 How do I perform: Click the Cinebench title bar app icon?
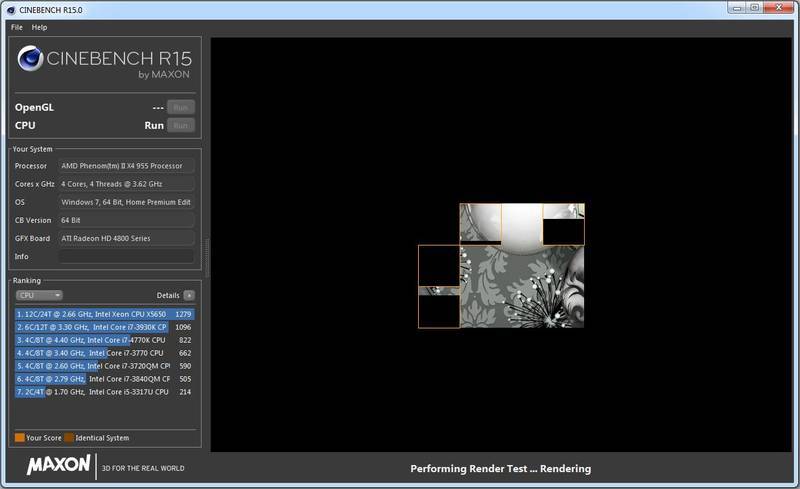tap(11, 10)
